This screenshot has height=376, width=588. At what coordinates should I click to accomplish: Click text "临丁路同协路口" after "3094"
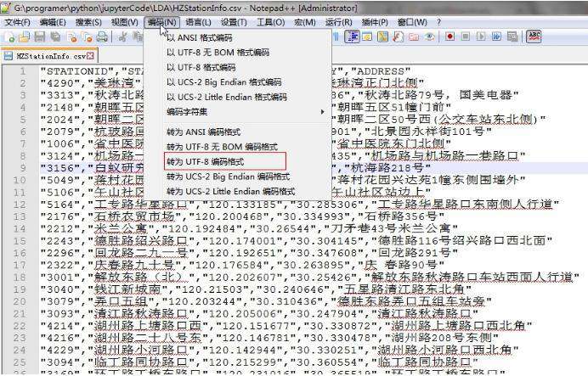click(x=140, y=362)
